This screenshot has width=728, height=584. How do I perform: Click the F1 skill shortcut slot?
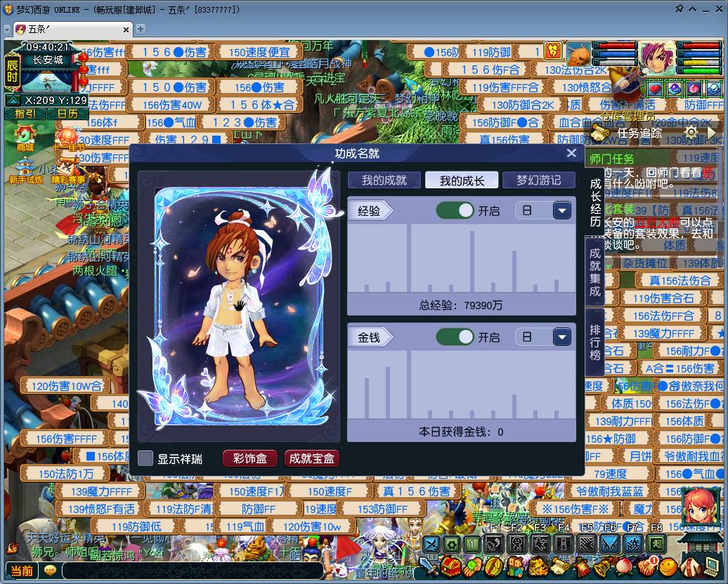point(494,544)
